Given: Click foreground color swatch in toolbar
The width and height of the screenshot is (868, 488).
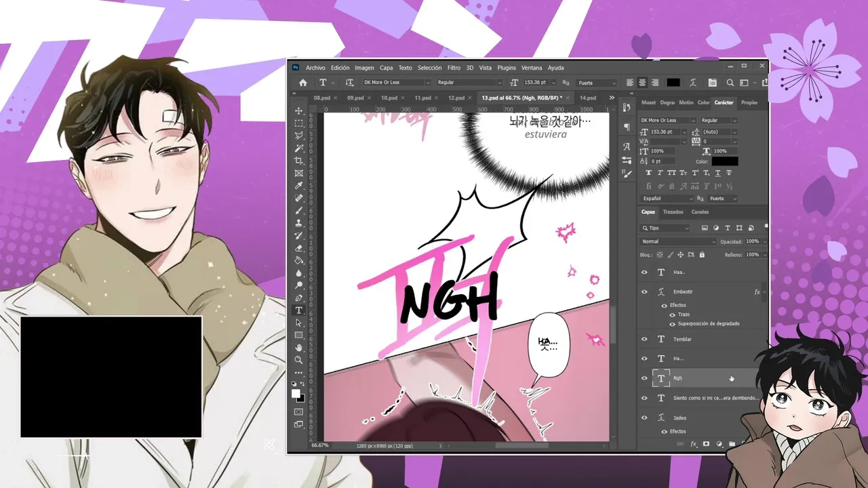Looking at the screenshot, I should coord(296,394).
